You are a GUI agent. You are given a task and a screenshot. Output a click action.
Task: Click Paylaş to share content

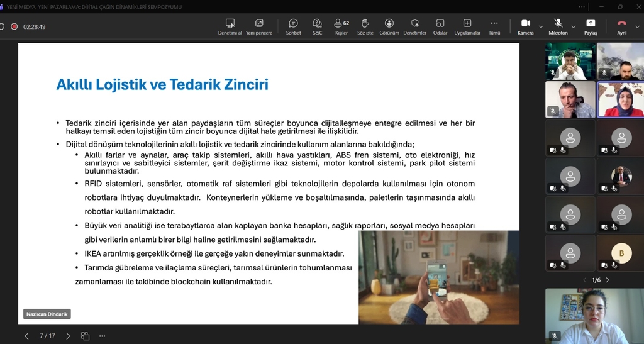[591, 26]
